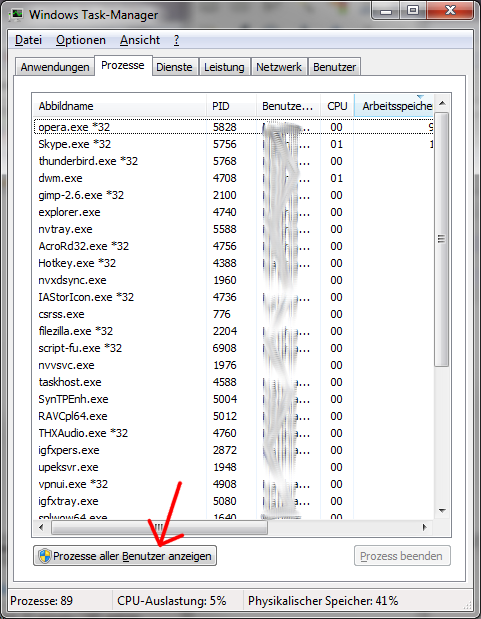Click horizontal scrollbar right arrow

(425, 527)
